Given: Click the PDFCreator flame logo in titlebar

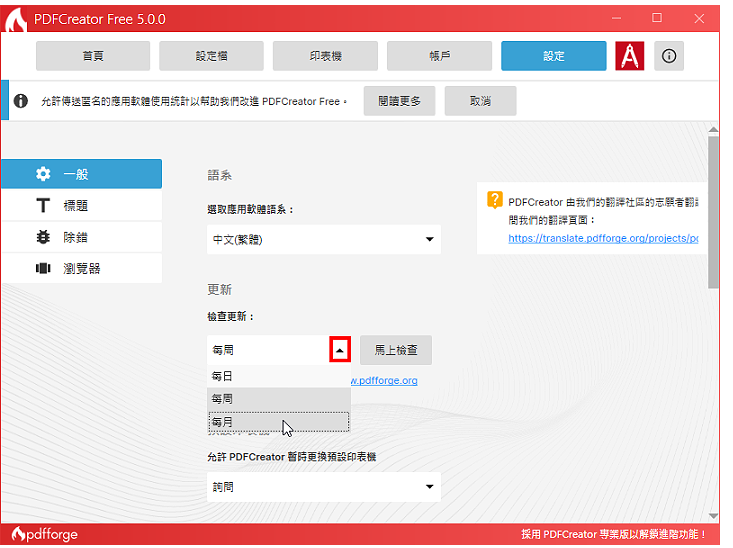Looking at the screenshot, I should tap(16, 20).
